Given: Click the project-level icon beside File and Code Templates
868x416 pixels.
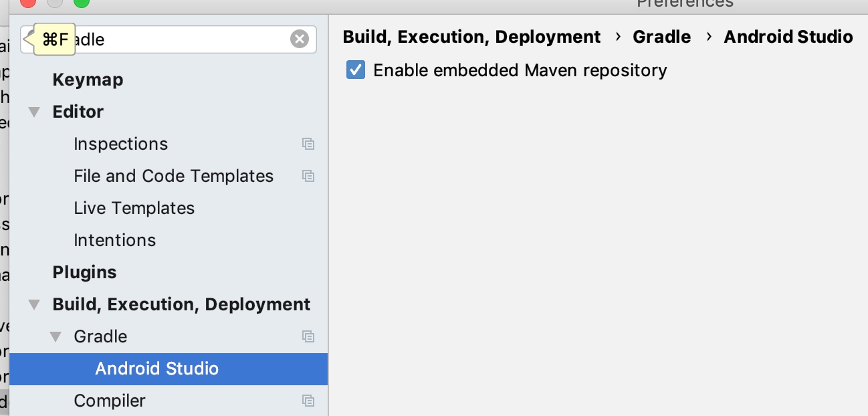Looking at the screenshot, I should pos(308,176).
